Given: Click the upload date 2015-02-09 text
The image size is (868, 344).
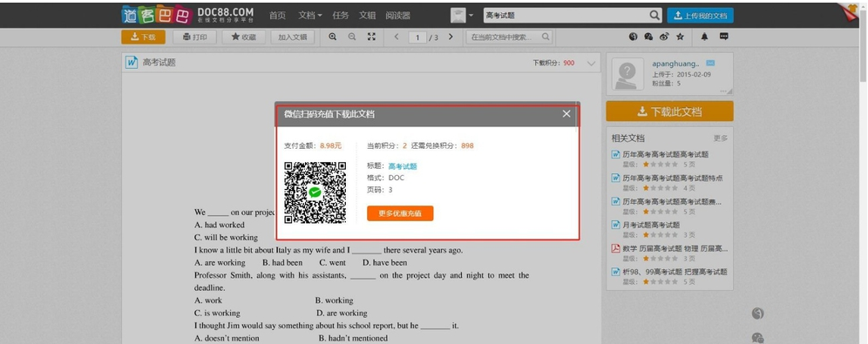Looking at the screenshot, I should [x=693, y=74].
